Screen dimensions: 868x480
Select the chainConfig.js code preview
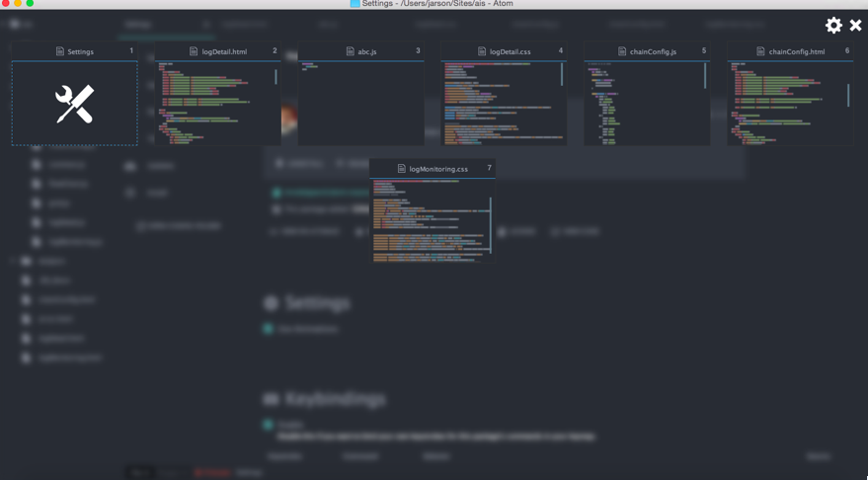point(647,104)
